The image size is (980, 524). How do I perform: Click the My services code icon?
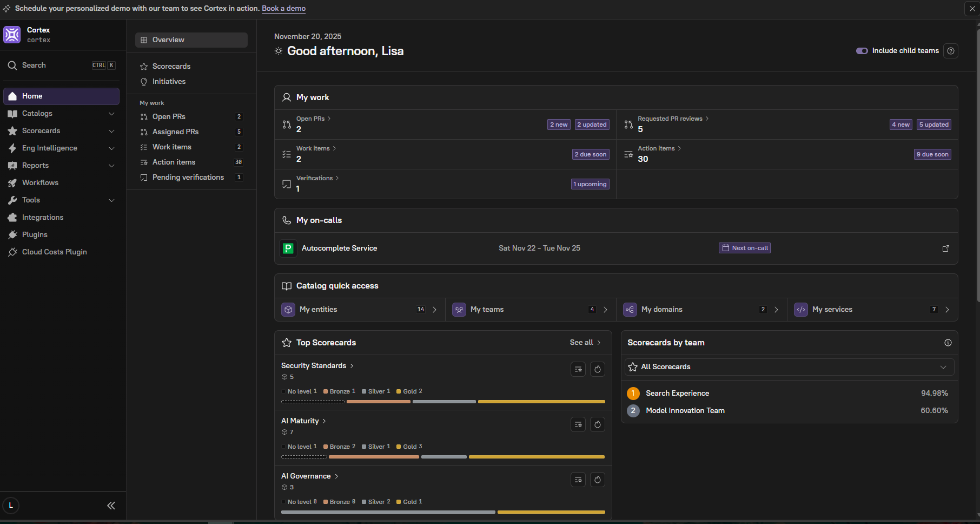tap(801, 310)
